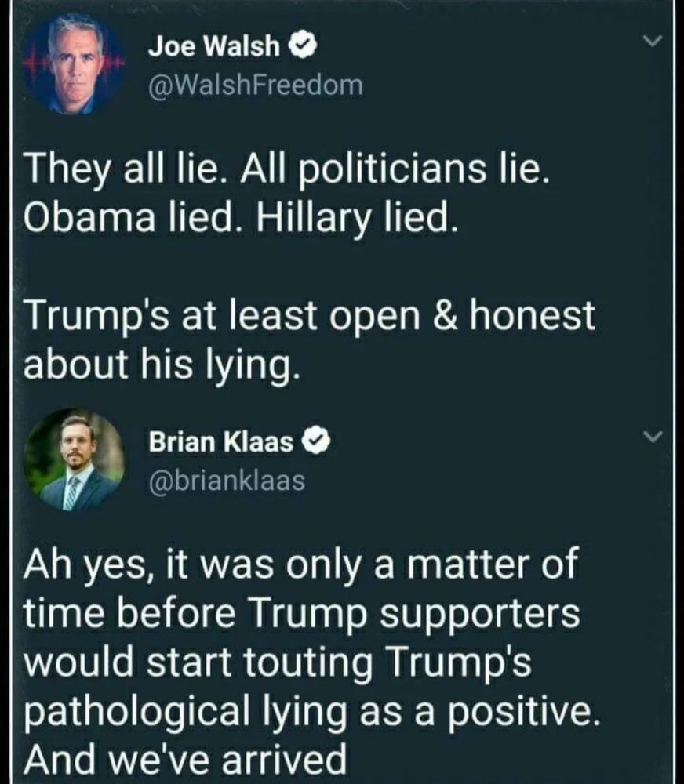The image size is (684, 784).
Task: Open Brian Klaas's profile photo
Action: [x=75, y=460]
